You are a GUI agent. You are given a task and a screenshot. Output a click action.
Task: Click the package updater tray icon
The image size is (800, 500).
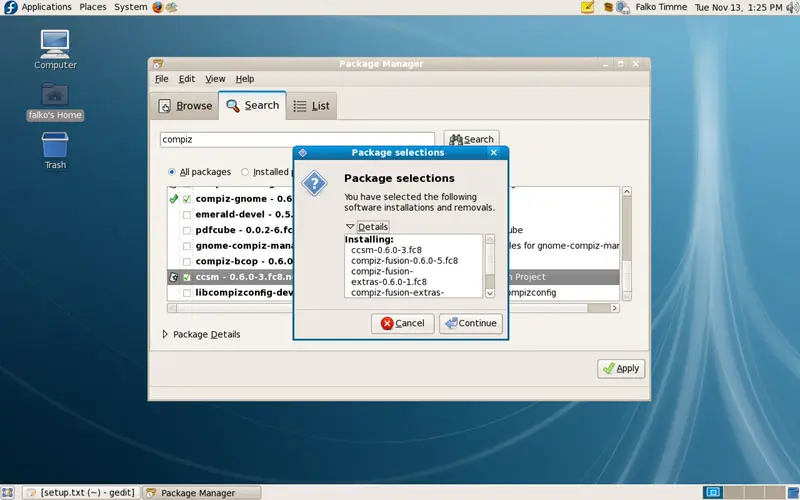pyautogui.click(x=608, y=7)
